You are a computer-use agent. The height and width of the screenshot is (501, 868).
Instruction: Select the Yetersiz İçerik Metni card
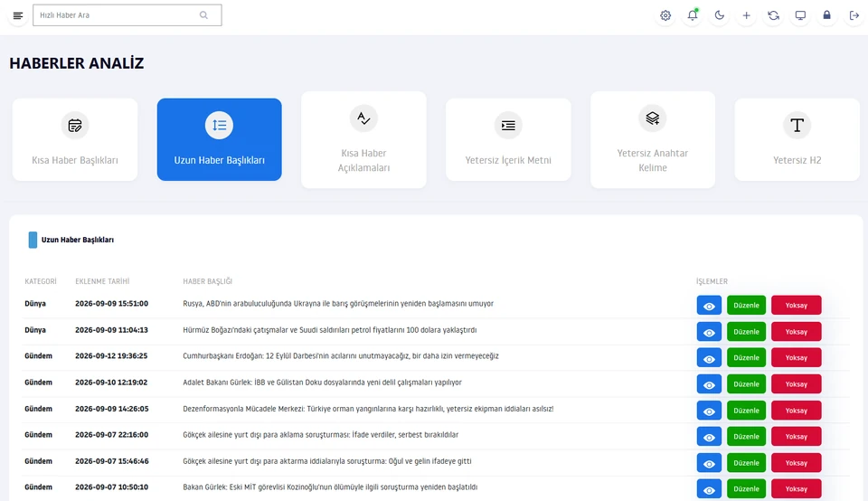click(508, 139)
